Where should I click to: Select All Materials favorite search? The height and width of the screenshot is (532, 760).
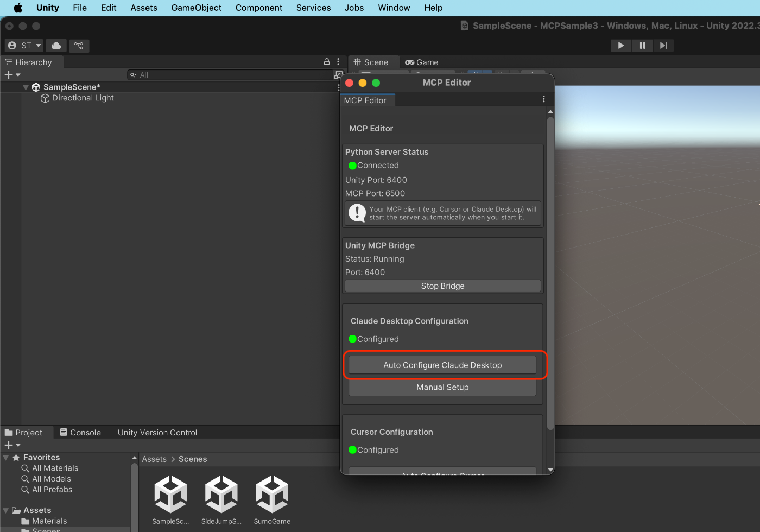(55, 468)
